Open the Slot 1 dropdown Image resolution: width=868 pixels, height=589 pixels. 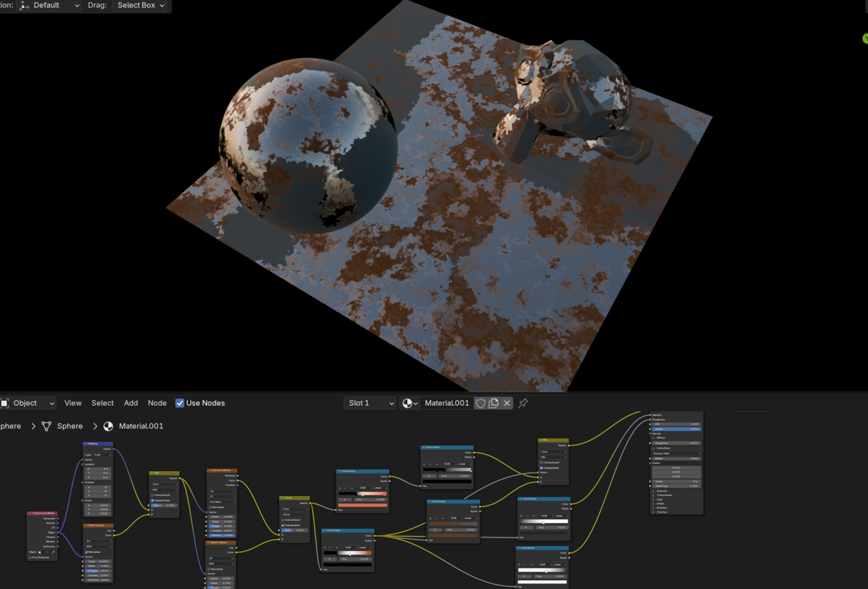click(x=370, y=403)
